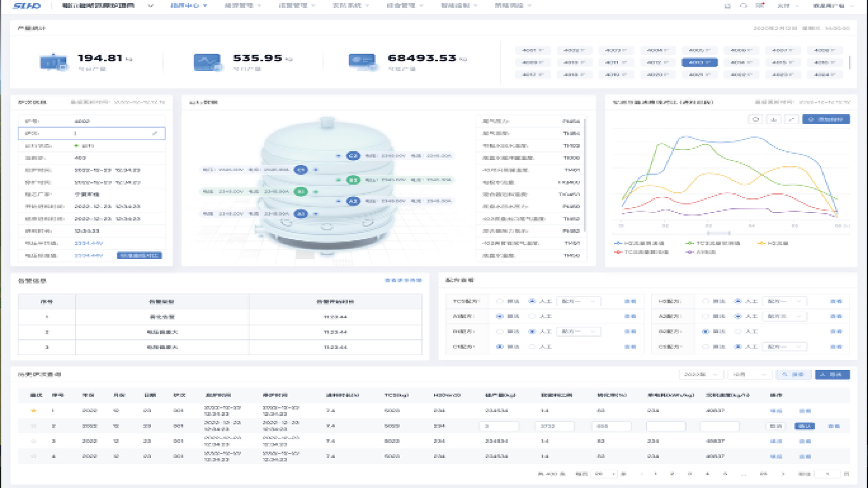Click the view-more-alarms link in the alarm panel

click(404, 280)
